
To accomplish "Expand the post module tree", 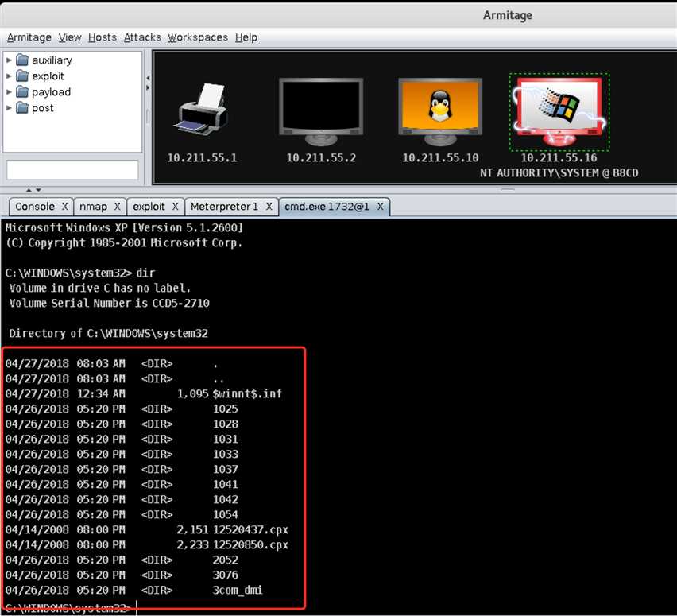I will click(x=9, y=108).
